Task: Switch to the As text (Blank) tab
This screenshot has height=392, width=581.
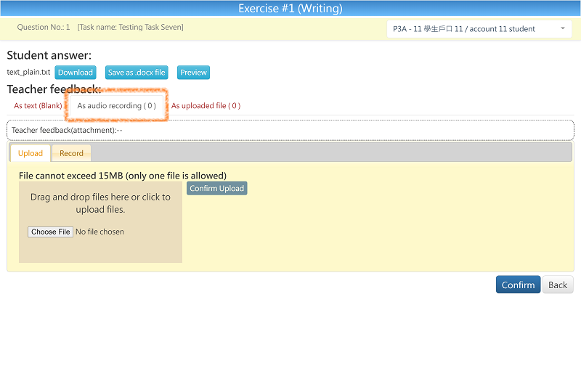Action: coord(38,106)
